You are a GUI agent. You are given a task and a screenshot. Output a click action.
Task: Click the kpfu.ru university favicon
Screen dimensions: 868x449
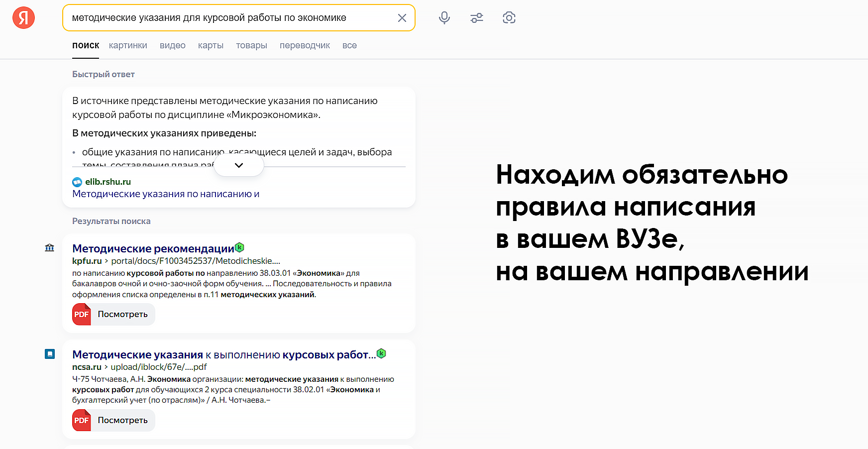[50, 248]
